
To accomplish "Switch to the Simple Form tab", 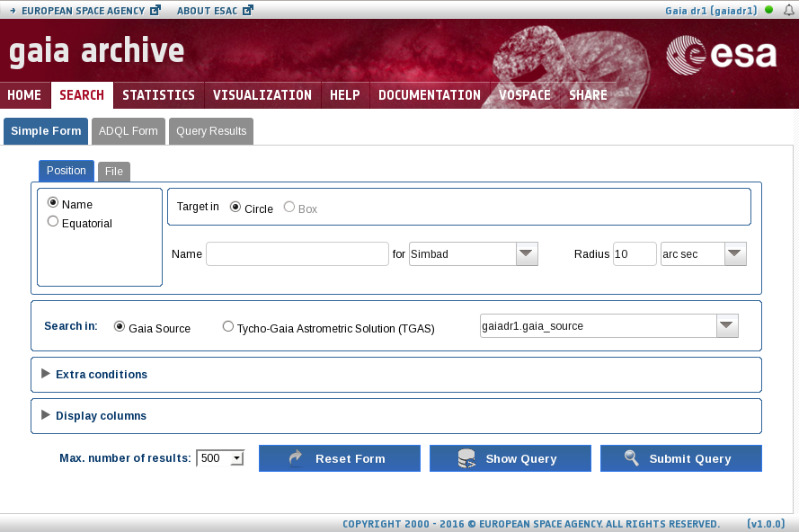I will pos(46,131).
